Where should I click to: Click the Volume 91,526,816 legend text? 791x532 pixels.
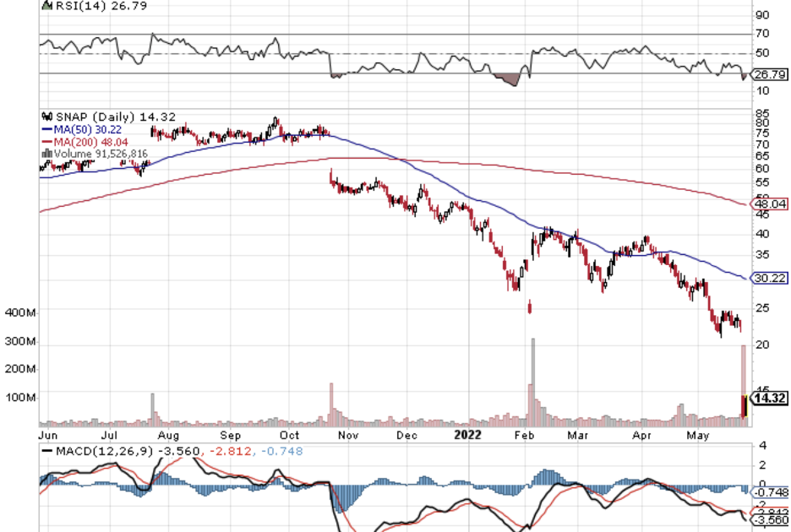tap(101, 155)
